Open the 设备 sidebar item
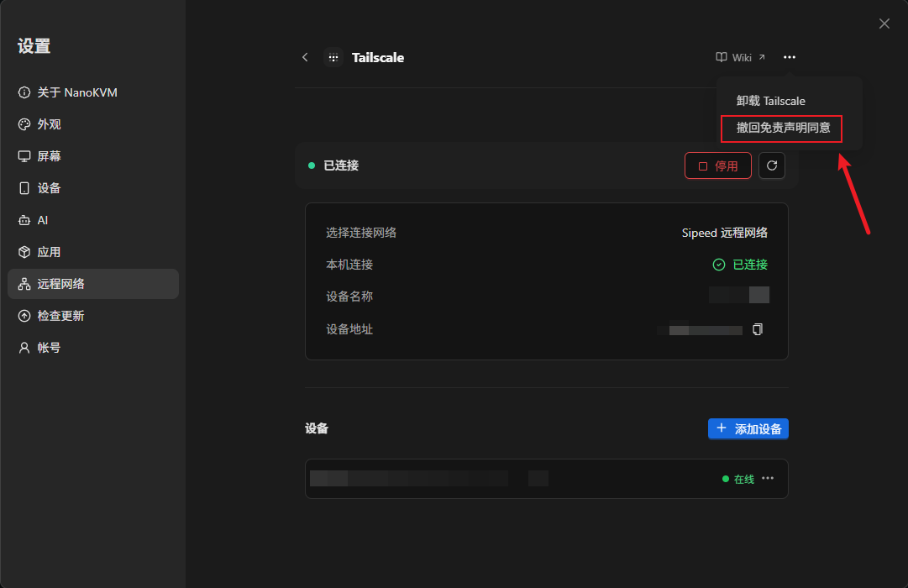The height and width of the screenshot is (588, 908). 92,188
